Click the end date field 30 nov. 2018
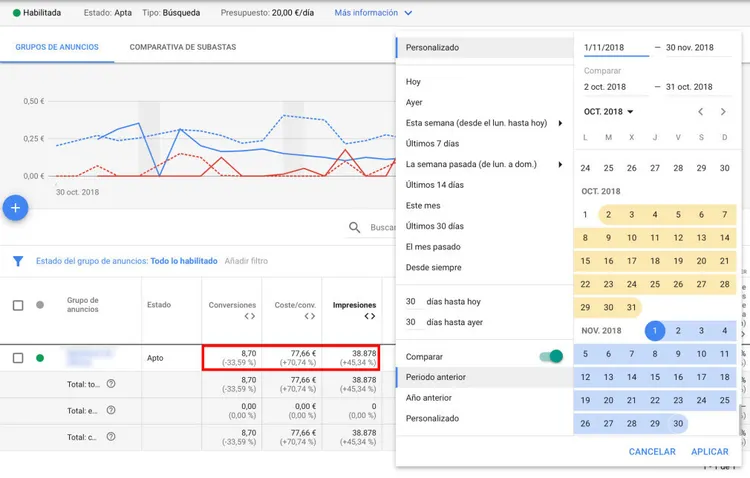750x478 pixels. click(698, 47)
